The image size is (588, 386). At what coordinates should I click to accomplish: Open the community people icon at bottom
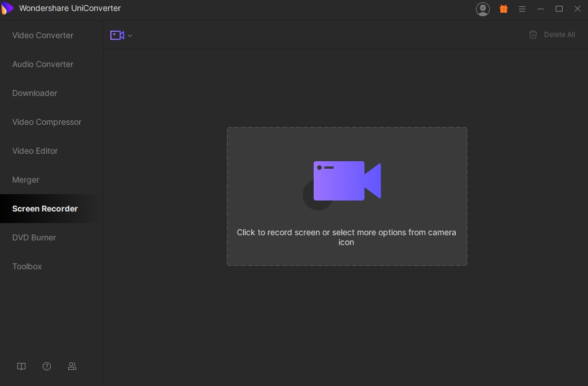[72, 366]
